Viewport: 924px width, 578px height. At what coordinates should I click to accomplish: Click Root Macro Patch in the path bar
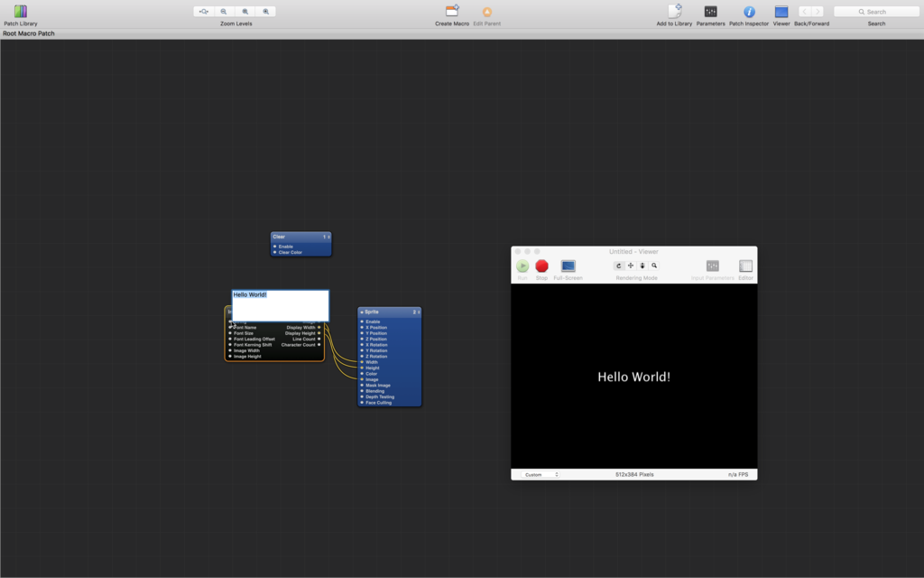point(29,33)
